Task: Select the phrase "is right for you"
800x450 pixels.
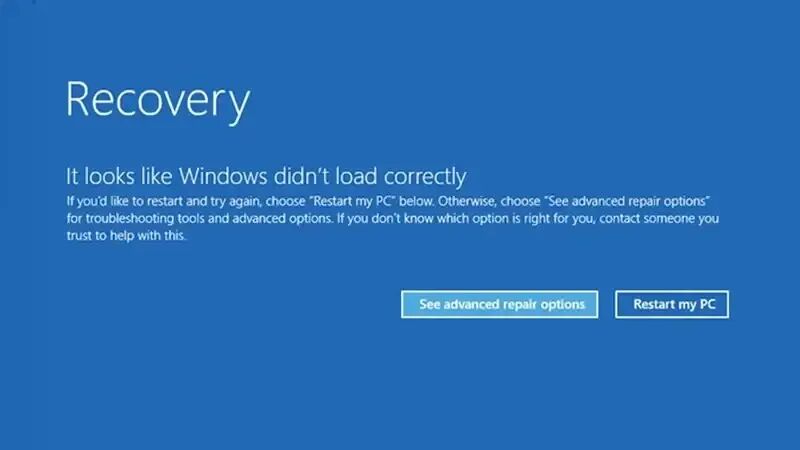Action: (553, 219)
